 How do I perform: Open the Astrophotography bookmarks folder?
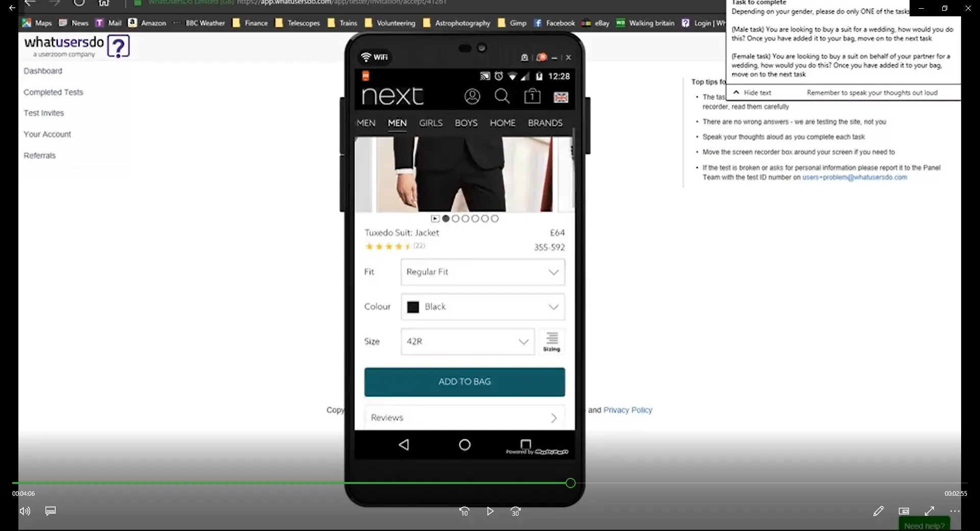[456, 23]
